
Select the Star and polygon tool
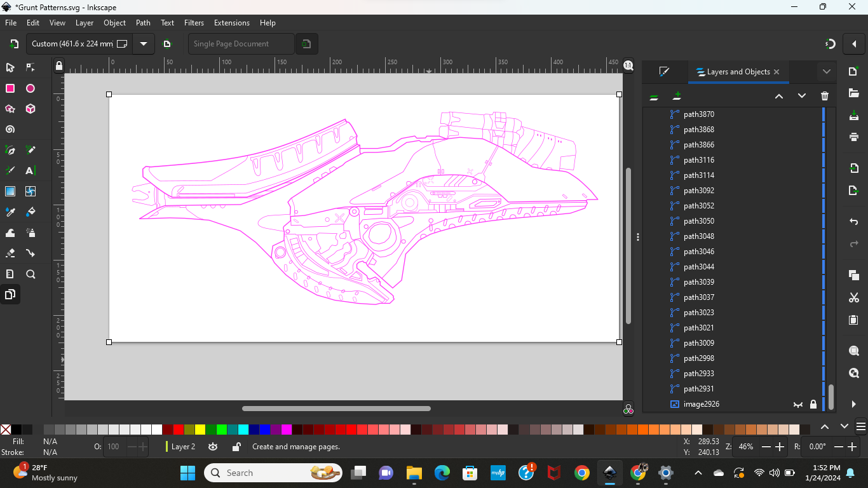tap(10, 109)
